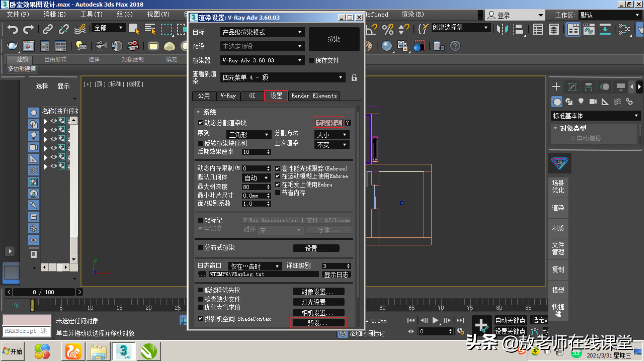Enable the 保存文件 checkbox
Image resolution: width=644 pixels, height=362 pixels.
(x=311, y=60)
